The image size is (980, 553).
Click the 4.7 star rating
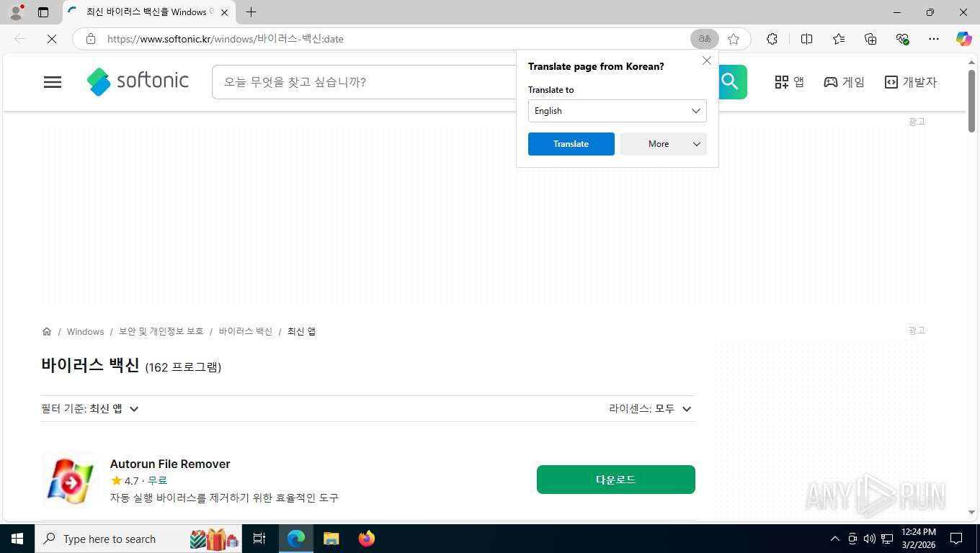125,481
